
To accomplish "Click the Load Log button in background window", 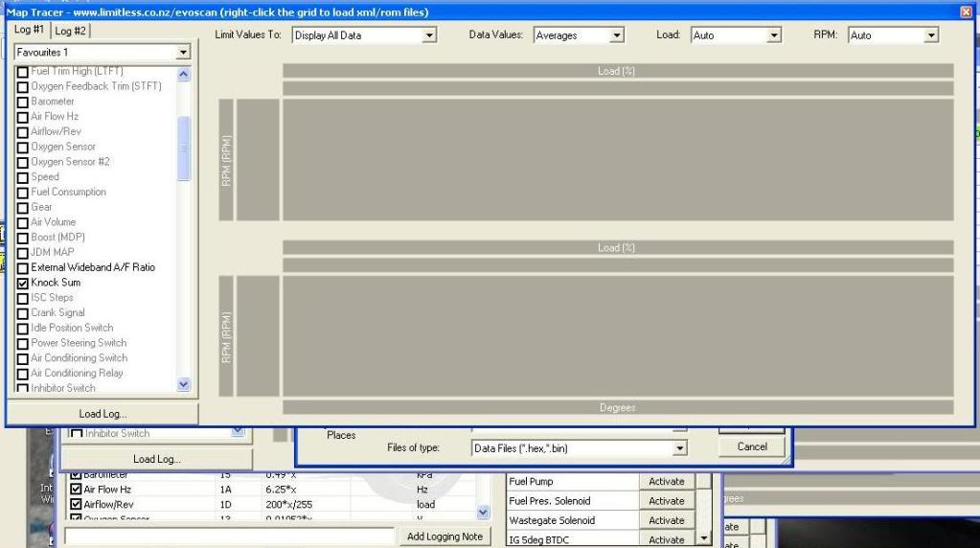I will 156,459.
